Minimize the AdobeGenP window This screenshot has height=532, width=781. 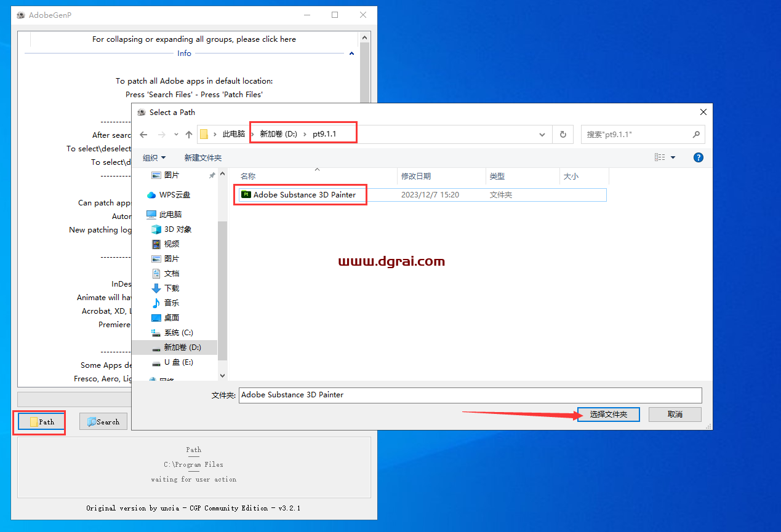click(306, 15)
